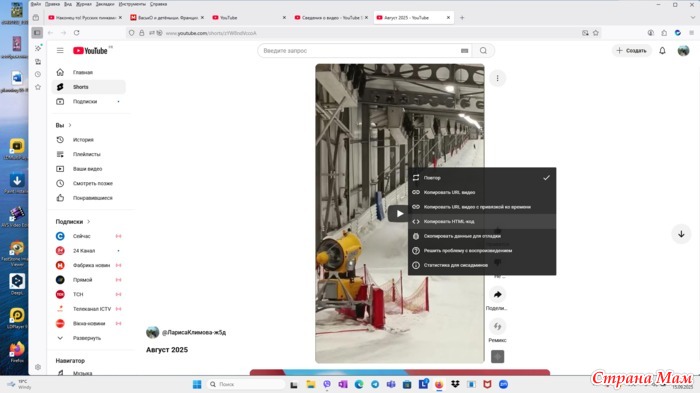Viewport: 700px width, 393px height.
Task: Open the sound thumbnail below Ремикс
Action: [497, 356]
